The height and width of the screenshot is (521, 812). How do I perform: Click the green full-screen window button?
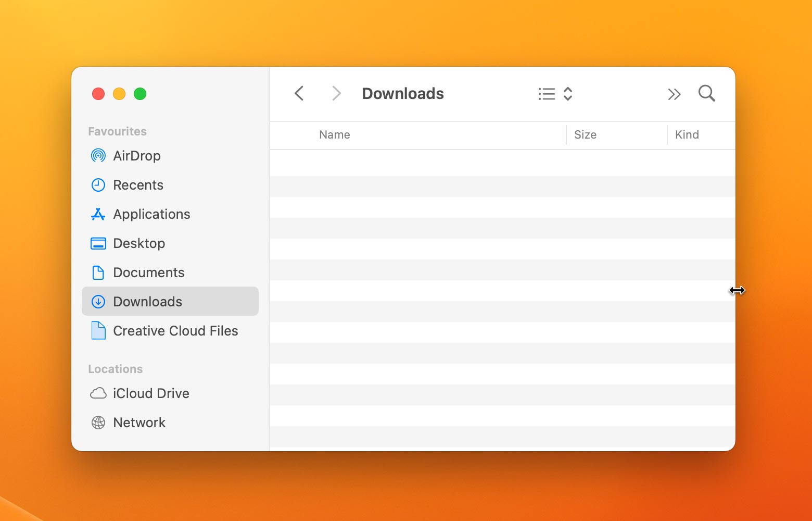140,94
